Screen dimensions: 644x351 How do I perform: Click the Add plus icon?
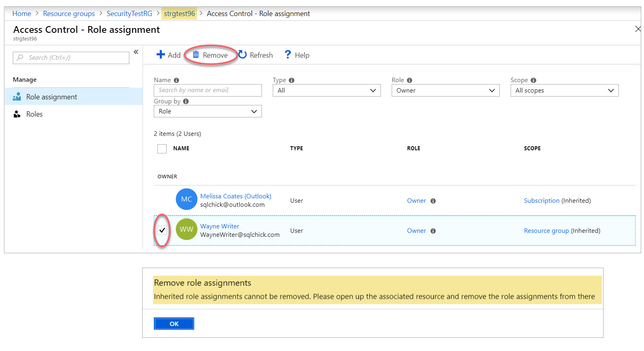pyautogui.click(x=161, y=54)
